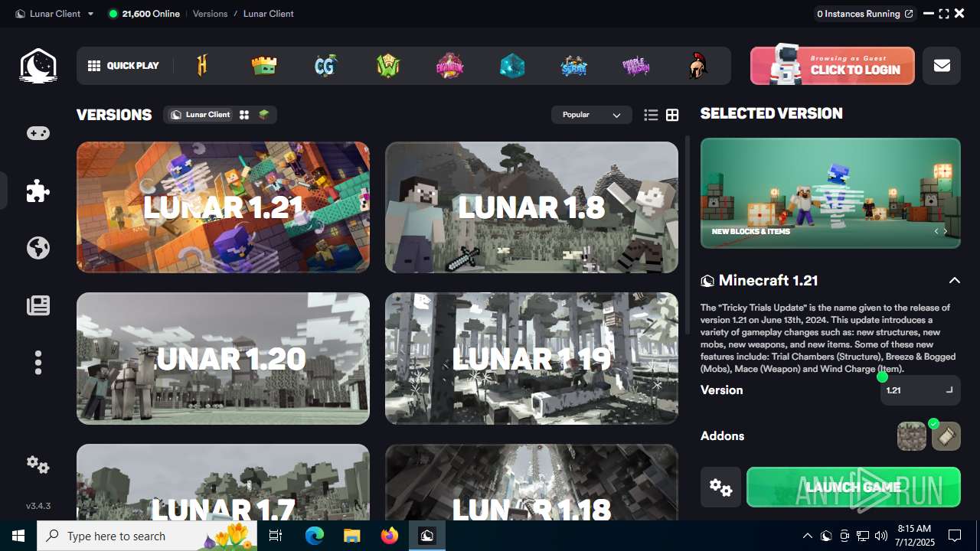Open File Explorer from taskbar
Image resolution: width=980 pixels, height=551 pixels.
pos(351,536)
